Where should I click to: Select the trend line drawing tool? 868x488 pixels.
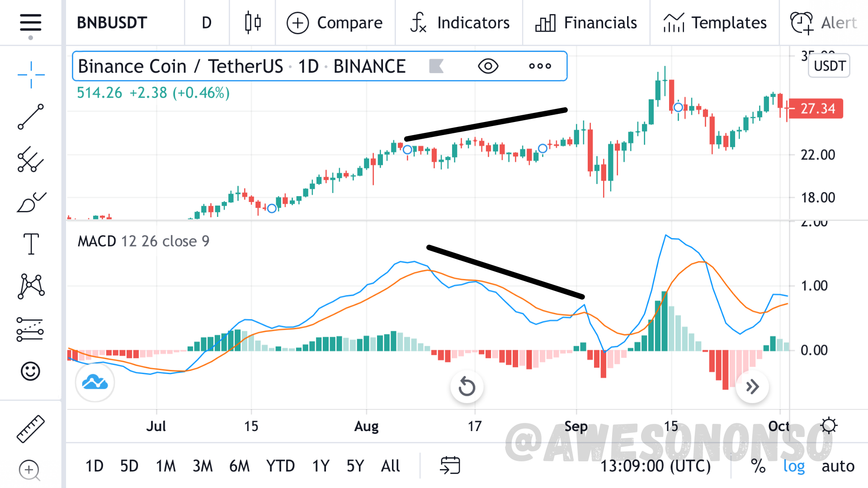click(x=31, y=117)
